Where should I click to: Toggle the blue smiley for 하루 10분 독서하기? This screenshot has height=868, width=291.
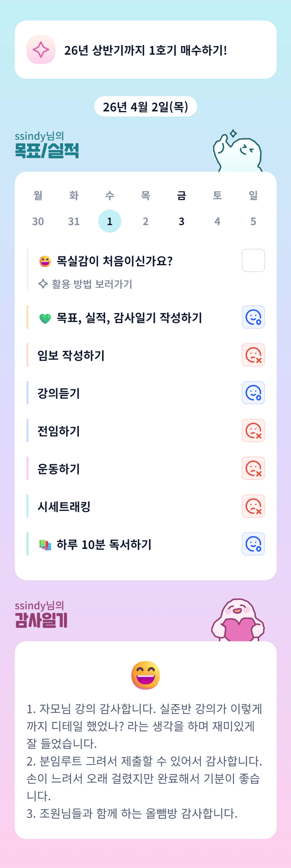tap(253, 544)
